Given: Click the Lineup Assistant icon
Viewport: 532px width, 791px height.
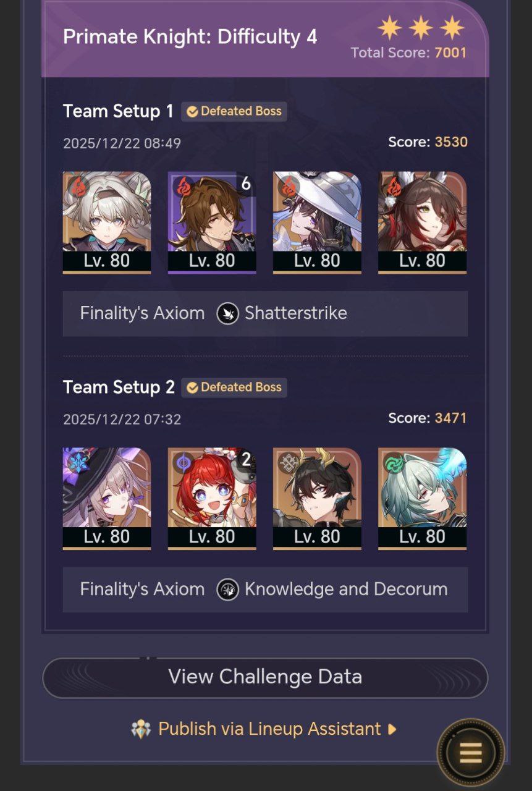Looking at the screenshot, I should tap(141, 729).
